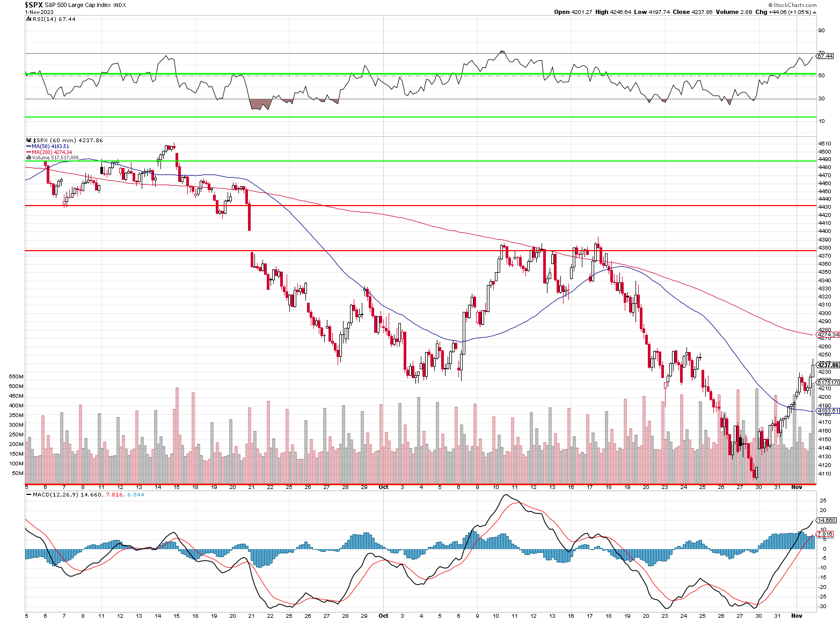
Task: Select the 14.660 MACD value tag
Action: (x=827, y=520)
